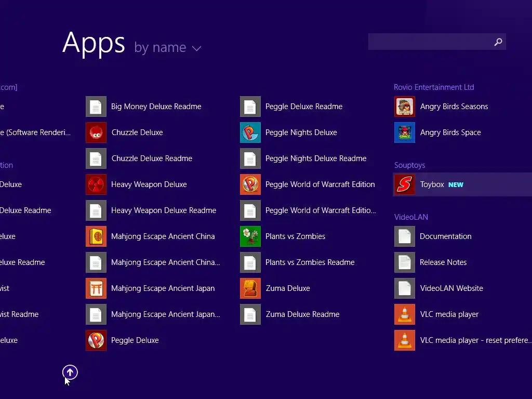The height and width of the screenshot is (399, 532).
Task: Launch Heavy Weapon Deluxe via its red icon
Action: click(96, 184)
